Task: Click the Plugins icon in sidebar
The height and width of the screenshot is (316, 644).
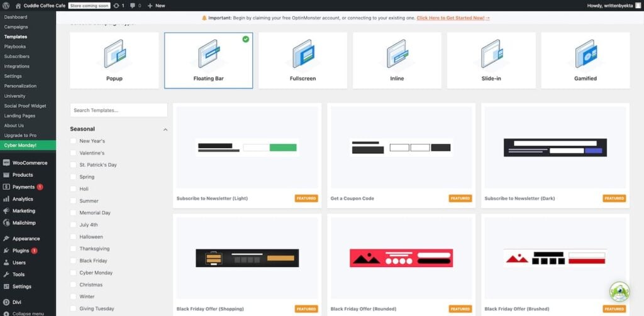Action: pos(6,250)
